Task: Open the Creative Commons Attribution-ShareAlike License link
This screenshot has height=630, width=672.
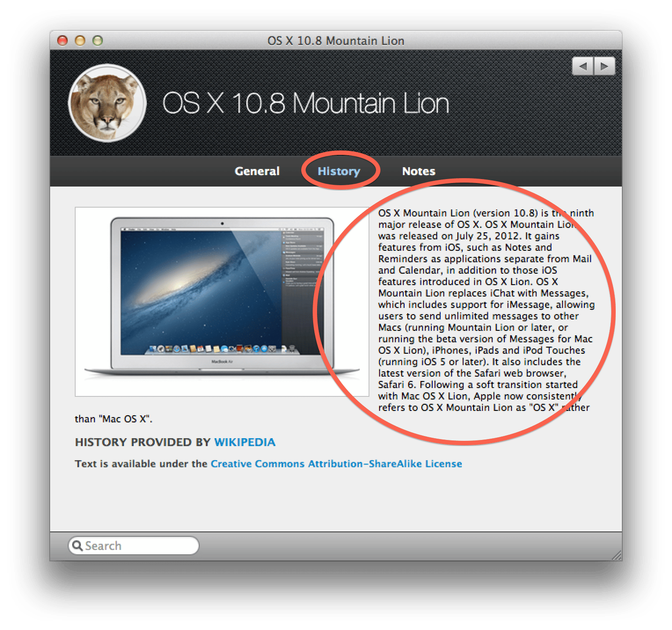Action: tap(336, 464)
